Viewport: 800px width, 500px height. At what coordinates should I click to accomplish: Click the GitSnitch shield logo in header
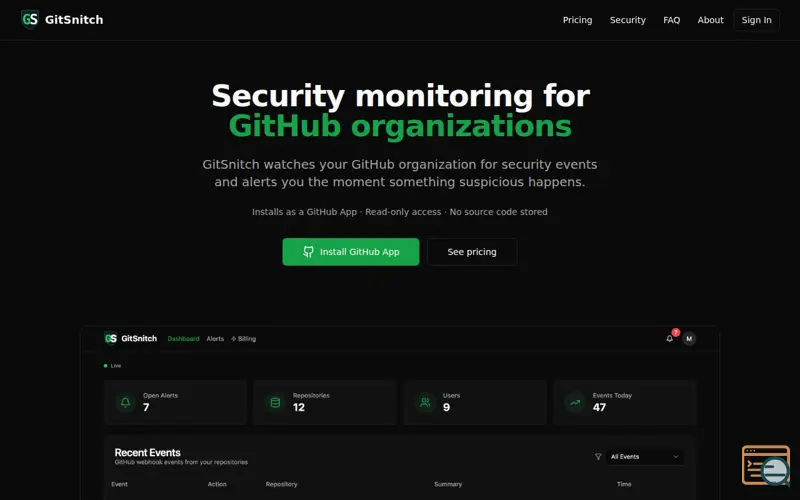point(30,19)
